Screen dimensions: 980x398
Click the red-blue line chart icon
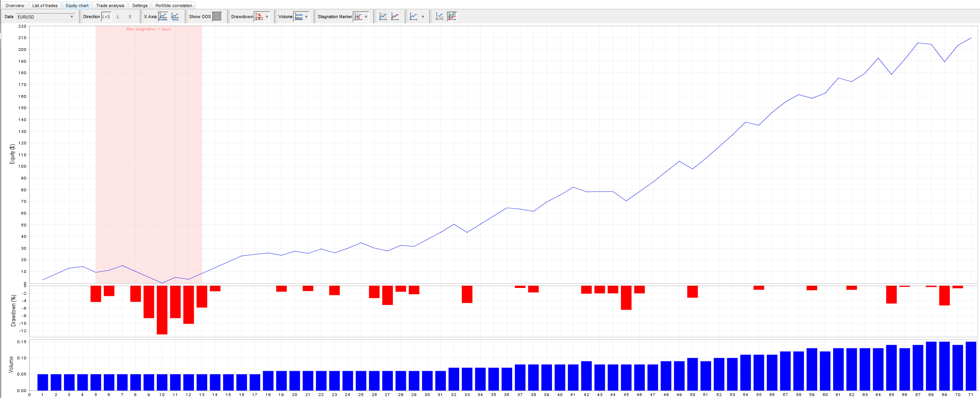pyautogui.click(x=395, y=17)
